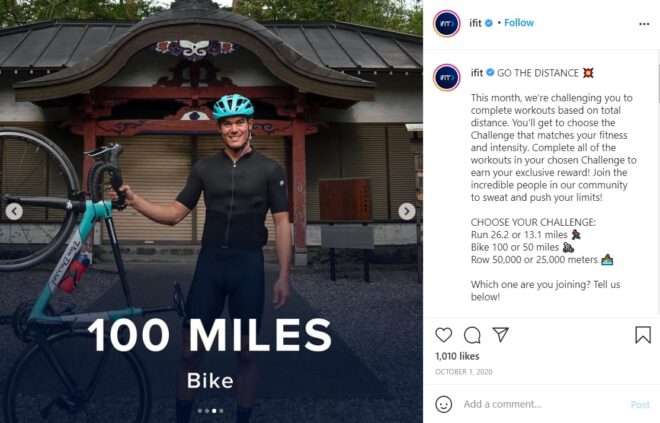Open the emoji picker in comment box
Screen dimensions: 660x423
click(444, 404)
